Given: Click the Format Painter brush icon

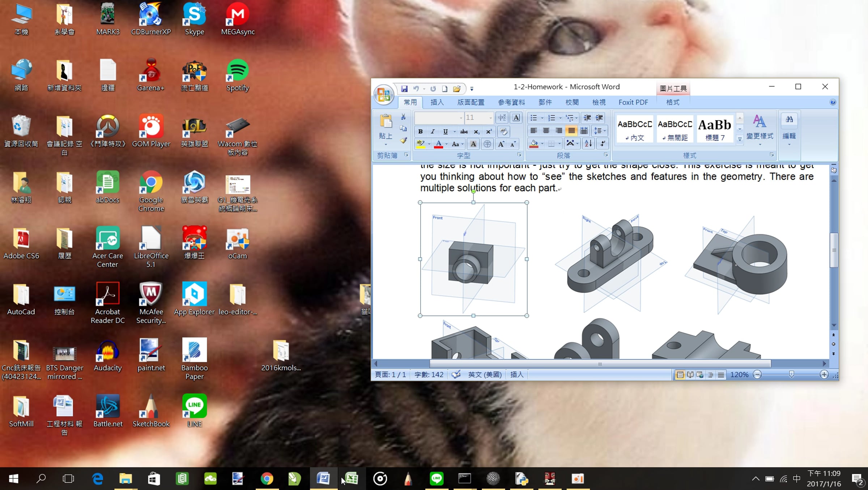Looking at the screenshot, I should point(403,141).
